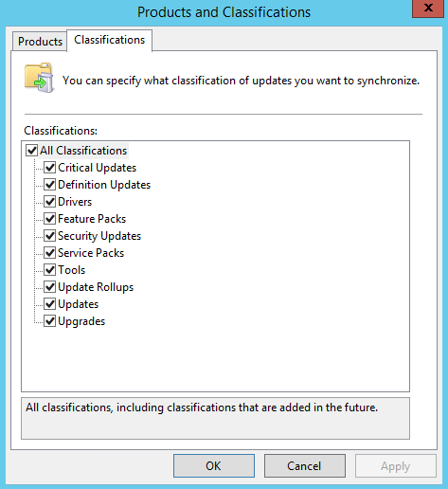Confirm with the OK button
The height and width of the screenshot is (489, 448).
pyautogui.click(x=214, y=466)
